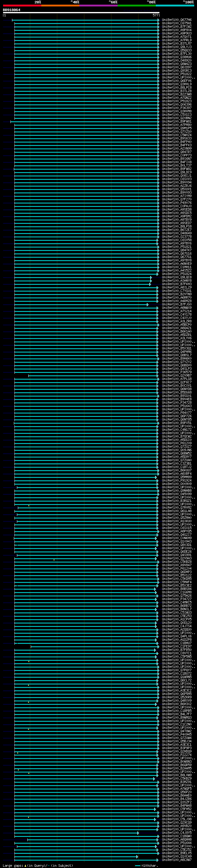Select hit label UniRef100_A7QNZ2

click(x=177, y=98)
